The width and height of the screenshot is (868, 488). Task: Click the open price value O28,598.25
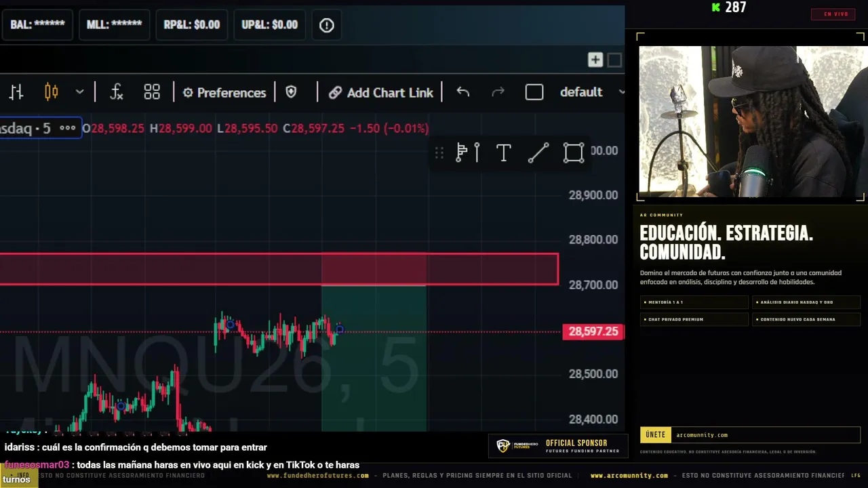113,128
